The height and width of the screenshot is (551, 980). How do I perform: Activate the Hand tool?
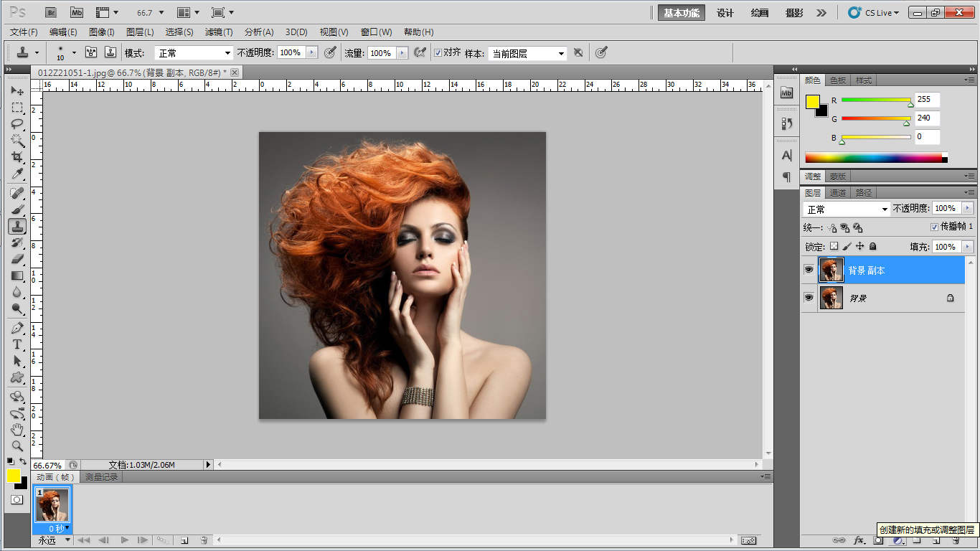click(x=17, y=430)
